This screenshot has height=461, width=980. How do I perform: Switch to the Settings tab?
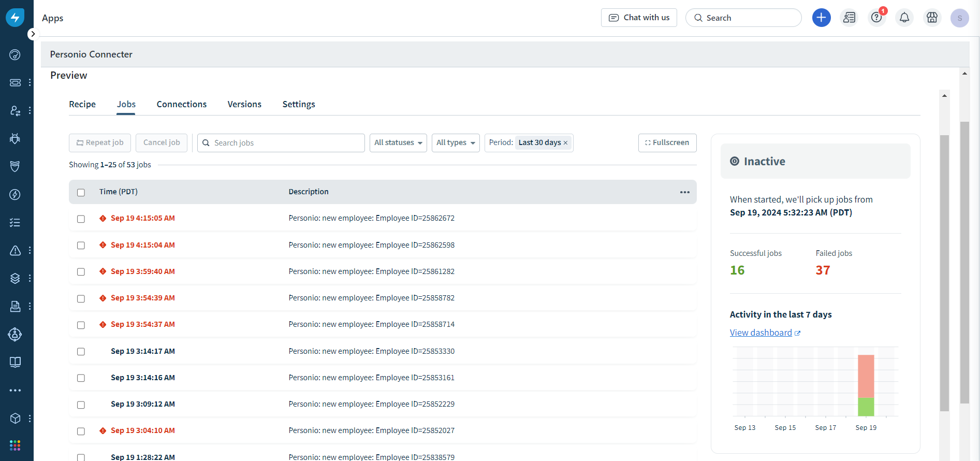tap(299, 104)
